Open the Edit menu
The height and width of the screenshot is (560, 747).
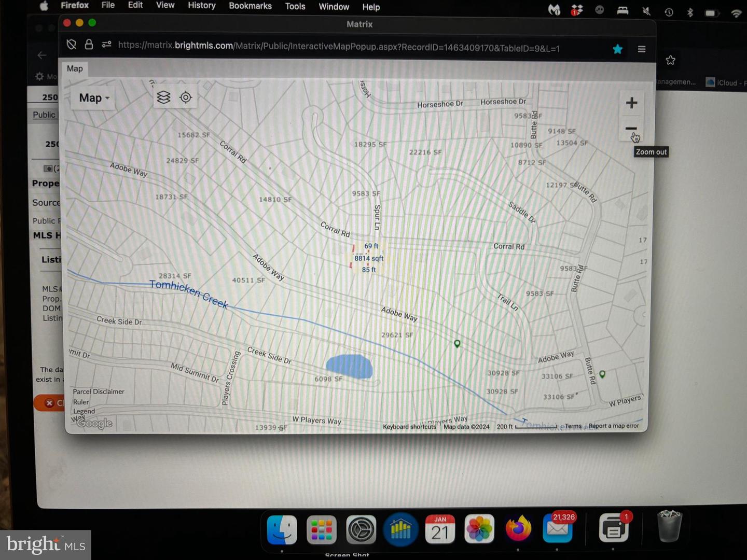pos(135,5)
